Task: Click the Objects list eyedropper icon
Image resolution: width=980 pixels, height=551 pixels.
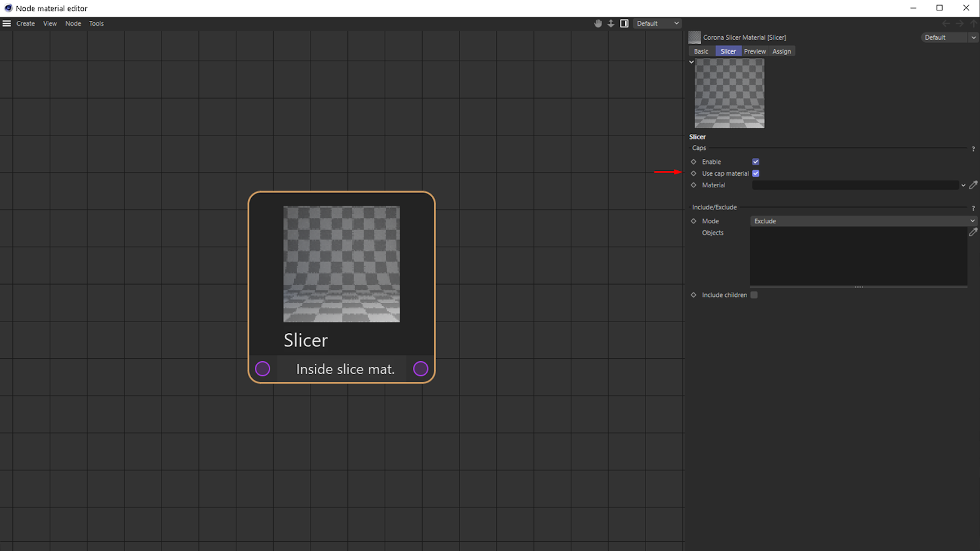Action: coord(973,233)
